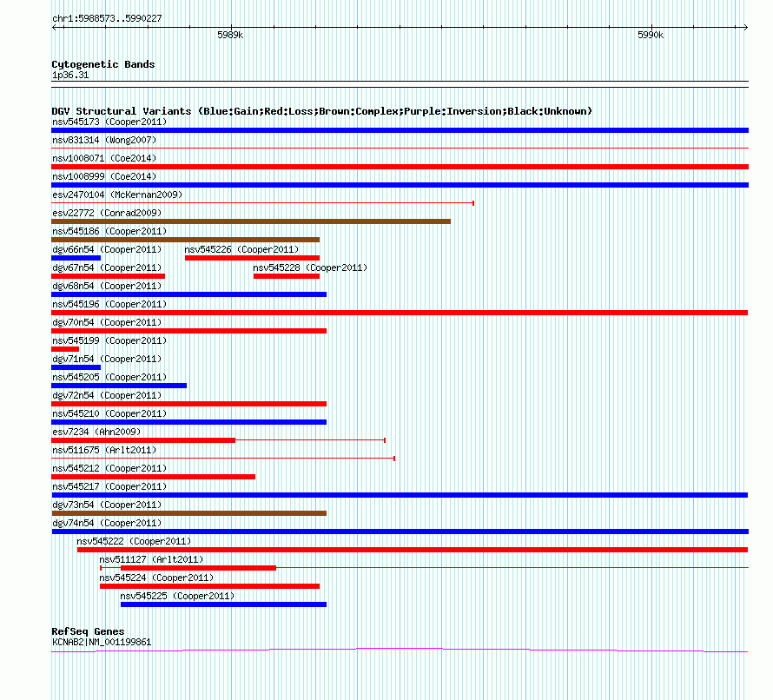Click the 1p36.31 band label
This screenshot has width=773, height=700.
coord(70,75)
